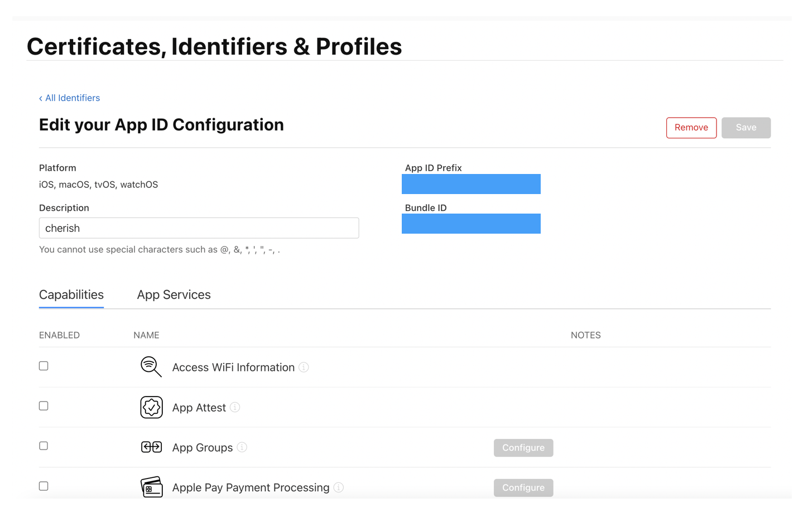Click the Apple Pay Payment Processing icon
This screenshot has width=808, height=532.
[x=151, y=487]
